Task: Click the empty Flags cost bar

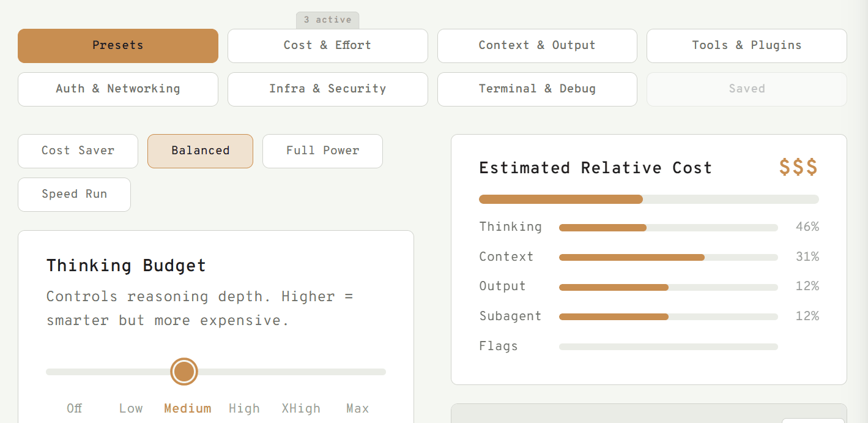Action: tap(669, 347)
